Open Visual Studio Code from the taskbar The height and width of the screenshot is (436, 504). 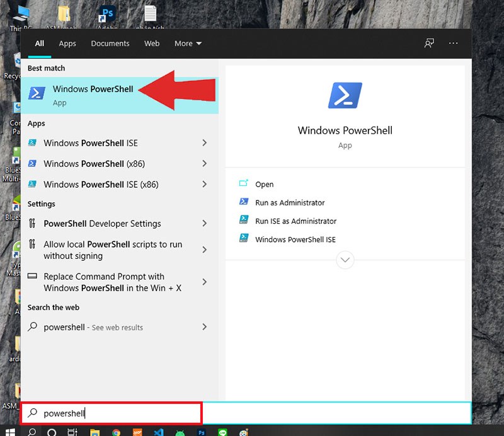159,432
